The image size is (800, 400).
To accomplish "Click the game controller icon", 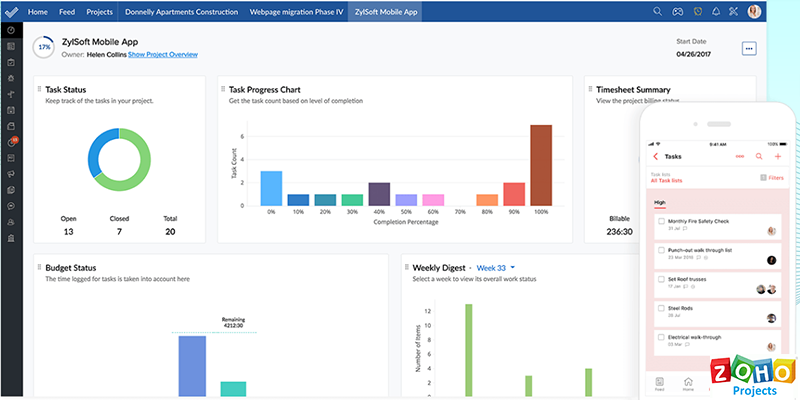I will [677, 11].
